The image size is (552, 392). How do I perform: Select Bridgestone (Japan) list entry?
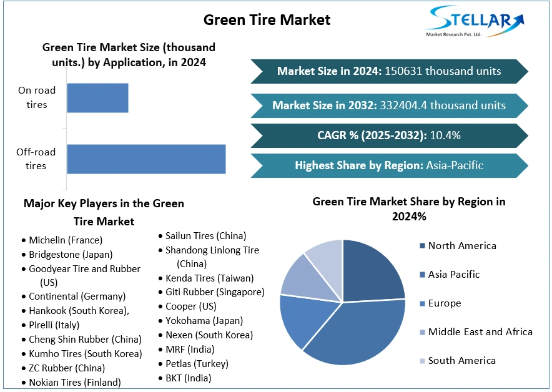71,255
